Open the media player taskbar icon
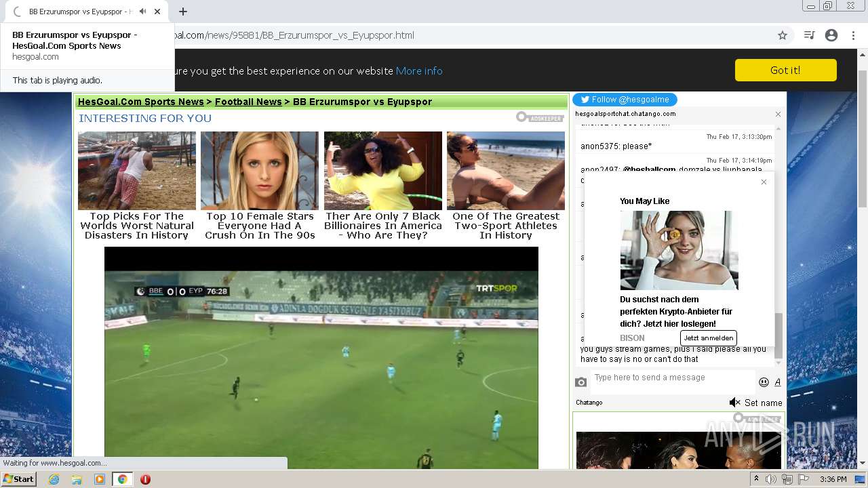 [x=100, y=479]
